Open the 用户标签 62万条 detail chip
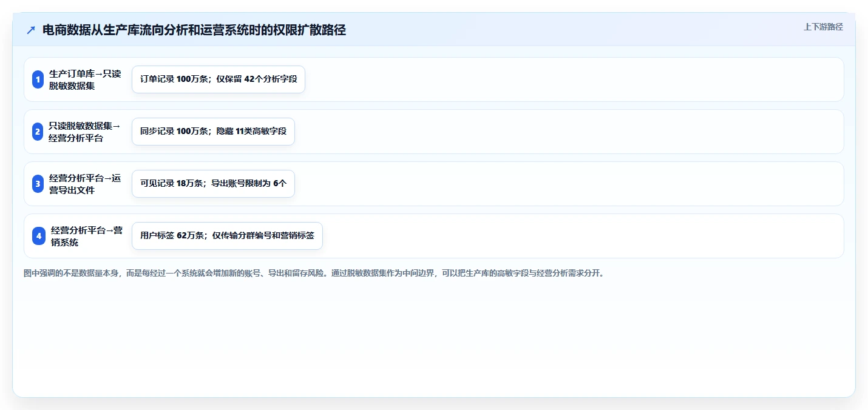The image size is (868, 410). coord(227,236)
